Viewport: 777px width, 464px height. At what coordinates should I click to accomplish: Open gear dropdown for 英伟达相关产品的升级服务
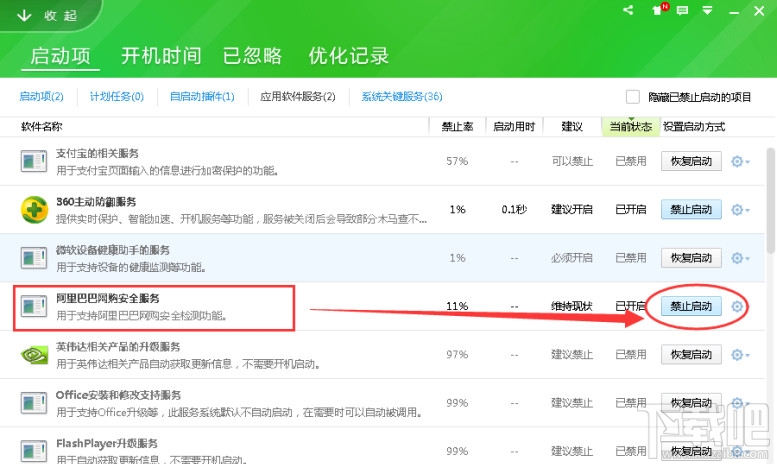(x=740, y=354)
